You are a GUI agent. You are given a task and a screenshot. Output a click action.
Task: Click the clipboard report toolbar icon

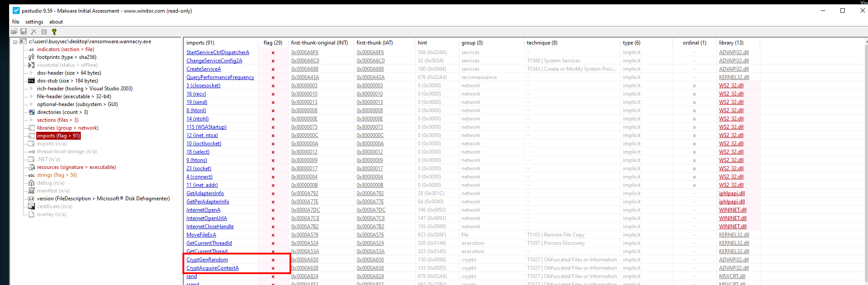[x=44, y=31]
